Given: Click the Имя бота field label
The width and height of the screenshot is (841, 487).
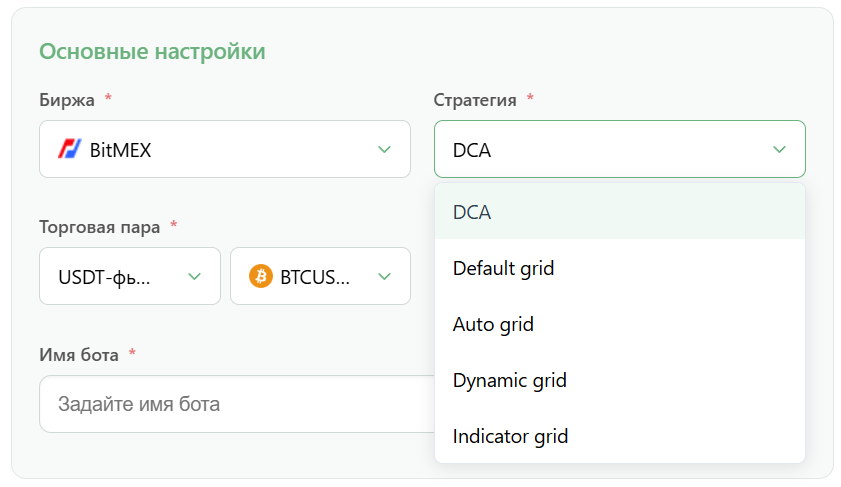Looking at the screenshot, I should pyautogui.click(x=79, y=355).
